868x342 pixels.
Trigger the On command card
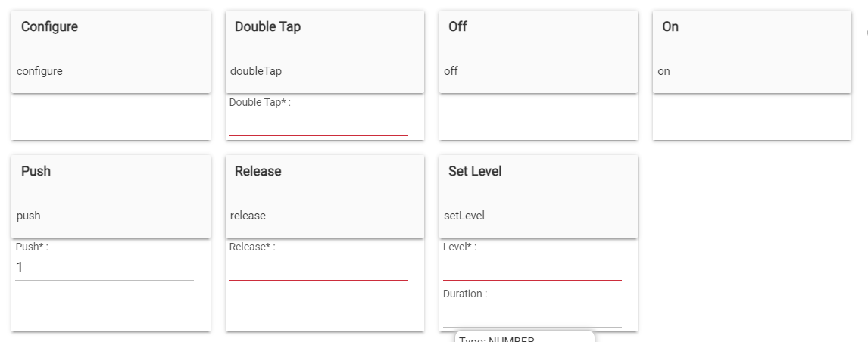(751, 51)
